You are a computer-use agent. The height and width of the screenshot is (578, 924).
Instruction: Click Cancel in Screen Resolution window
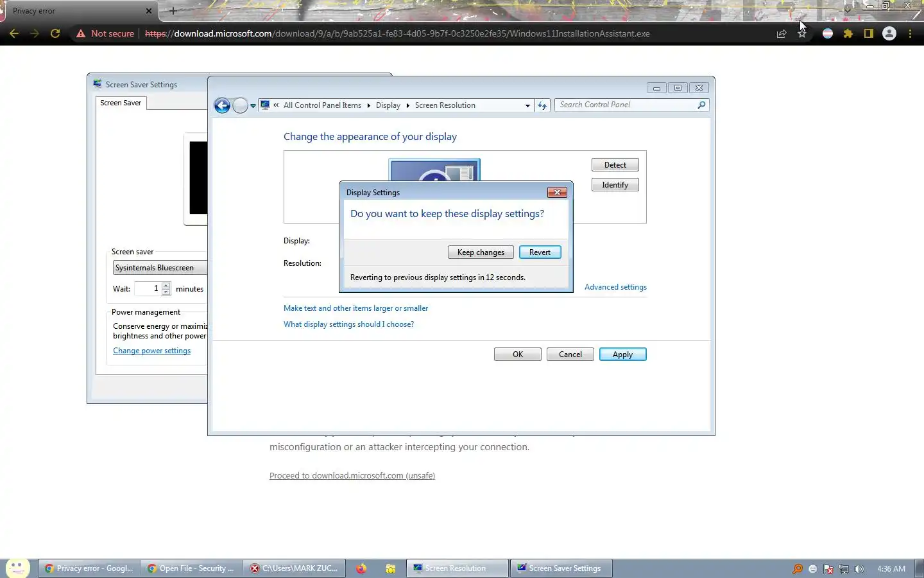[570, 355]
